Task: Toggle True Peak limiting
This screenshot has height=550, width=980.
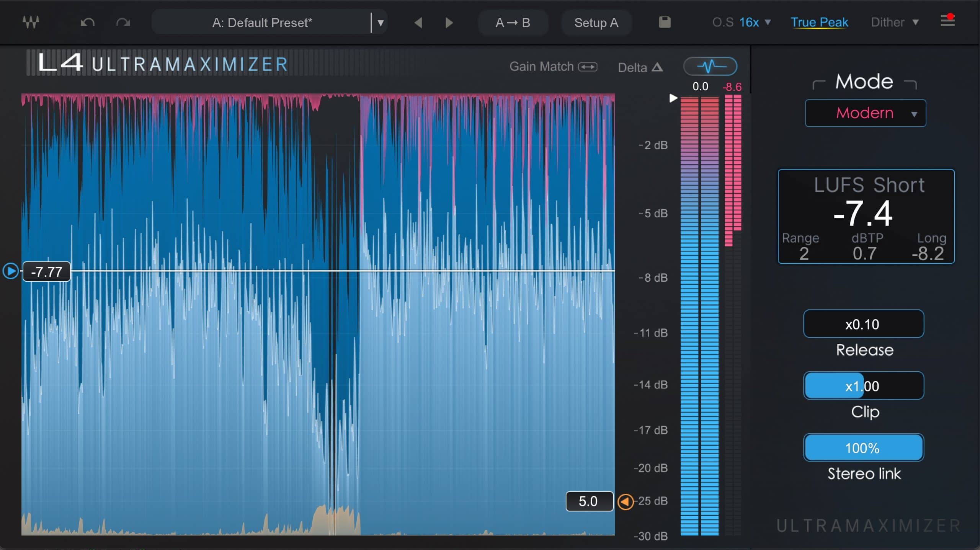Action: [819, 22]
